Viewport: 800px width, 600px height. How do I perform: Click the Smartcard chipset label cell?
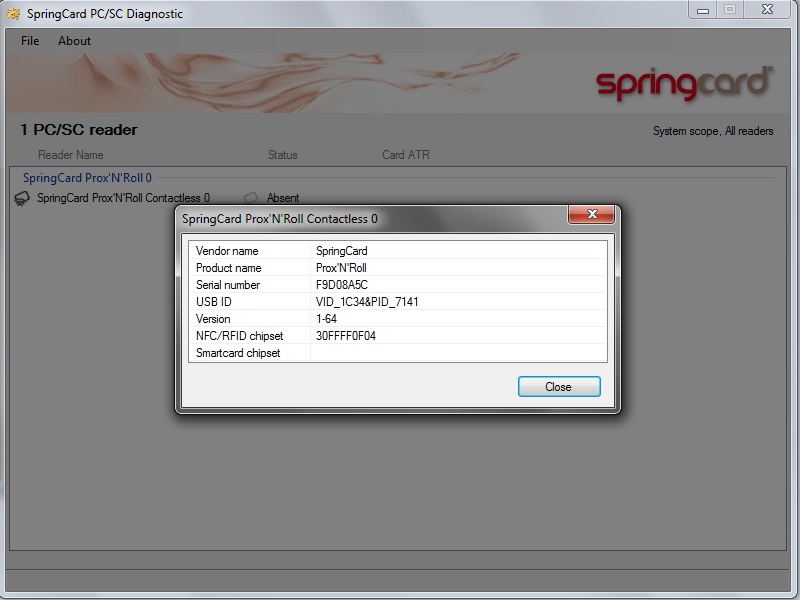[249, 353]
